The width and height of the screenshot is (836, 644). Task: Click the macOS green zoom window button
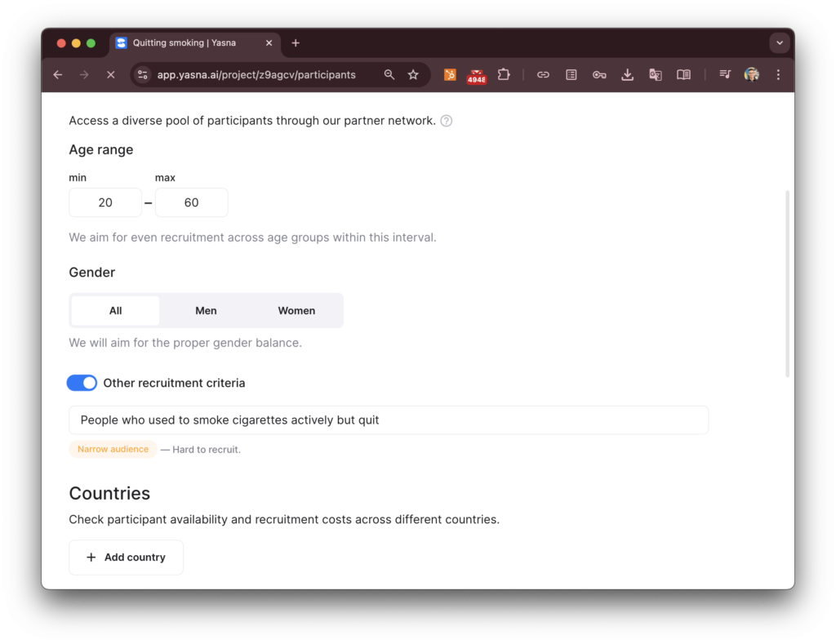[91, 43]
